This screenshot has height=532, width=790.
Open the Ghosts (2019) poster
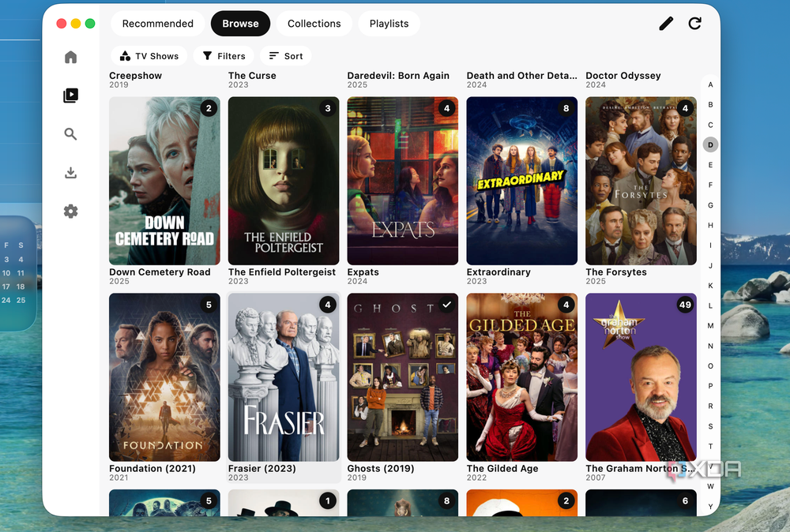(x=403, y=377)
